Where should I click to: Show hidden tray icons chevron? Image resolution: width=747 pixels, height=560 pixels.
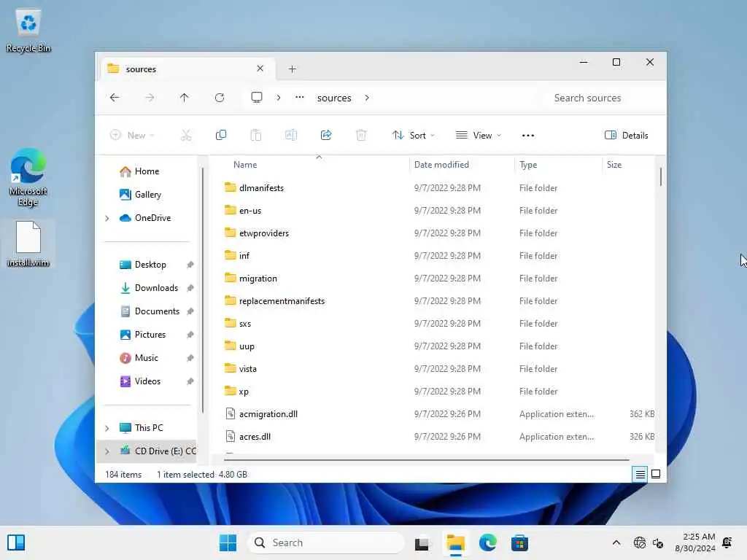click(x=616, y=542)
